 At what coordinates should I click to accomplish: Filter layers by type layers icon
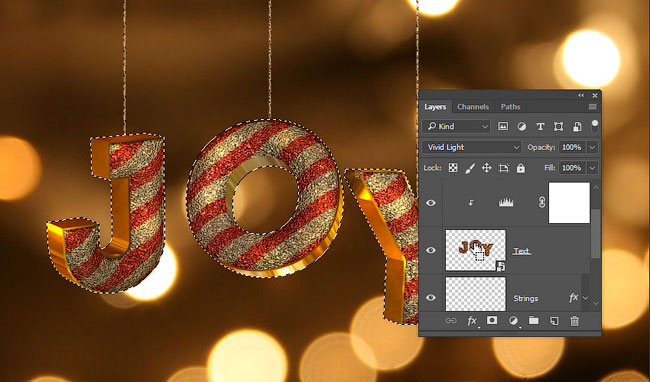click(x=540, y=127)
